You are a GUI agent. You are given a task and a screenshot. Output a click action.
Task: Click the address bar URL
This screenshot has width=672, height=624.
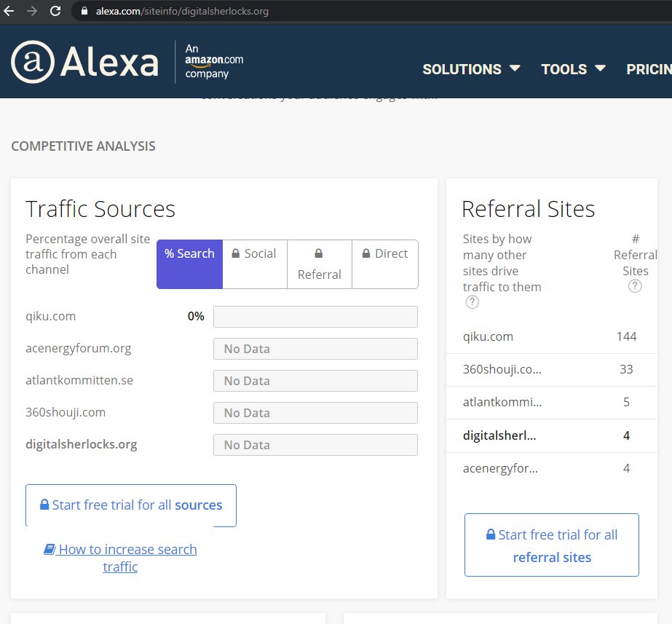pos(182,11)
